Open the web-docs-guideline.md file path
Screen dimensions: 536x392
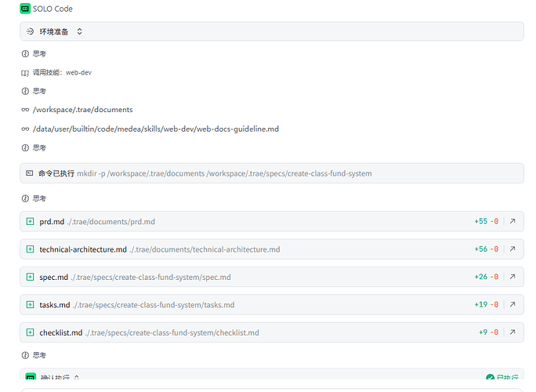click(x=156, y=129)
